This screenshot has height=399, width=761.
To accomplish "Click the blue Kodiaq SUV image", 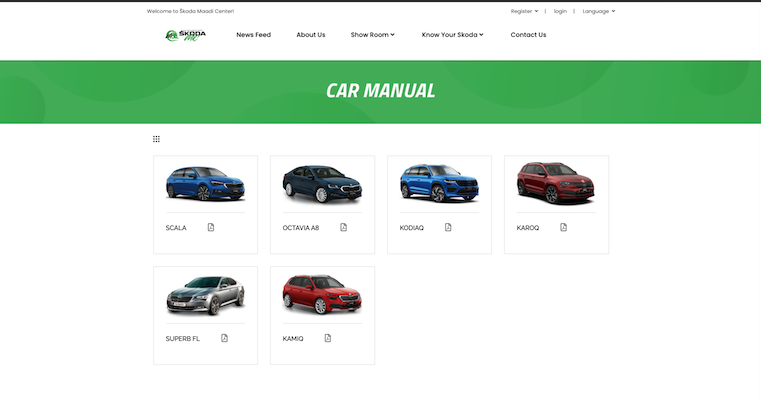I will (x=439, y=183).
